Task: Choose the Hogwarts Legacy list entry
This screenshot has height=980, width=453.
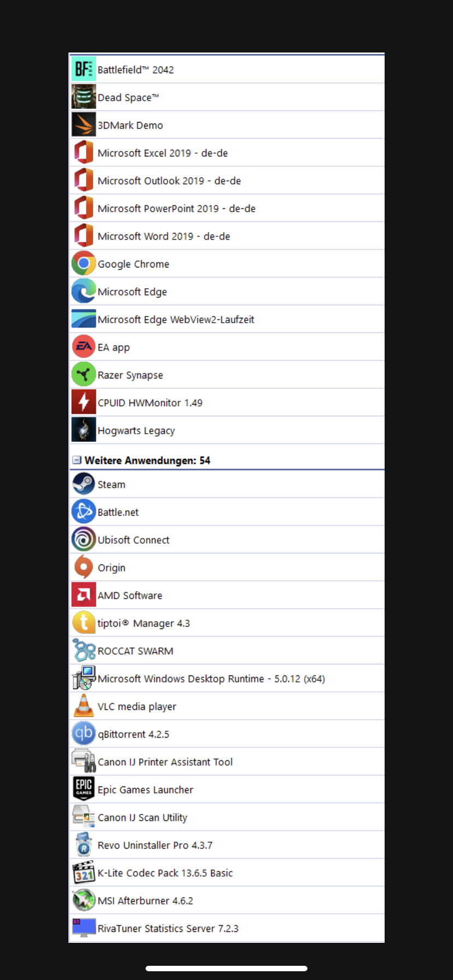Action: (227, 430)
